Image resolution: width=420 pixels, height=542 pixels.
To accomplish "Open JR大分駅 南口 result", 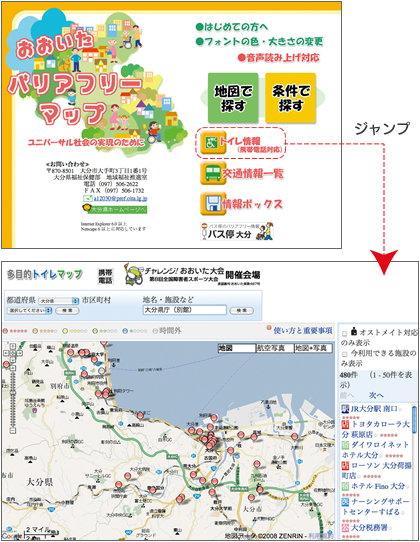I will click(374, 409).
